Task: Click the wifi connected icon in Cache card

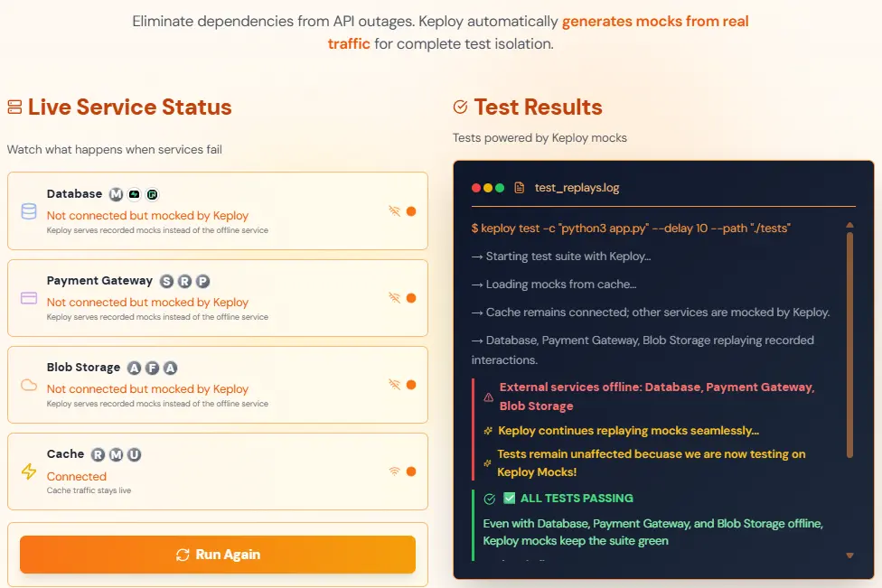Action: tap(394, 471)
